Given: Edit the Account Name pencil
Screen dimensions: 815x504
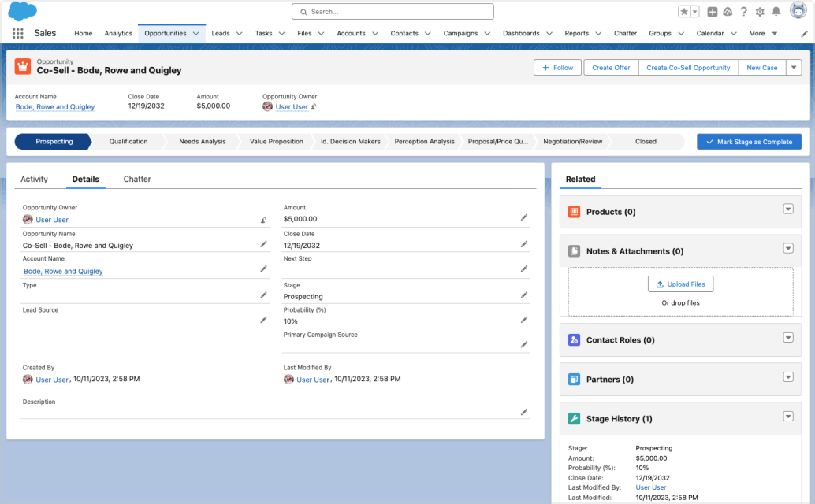Looking at the screenshot, I should point(263,269).
